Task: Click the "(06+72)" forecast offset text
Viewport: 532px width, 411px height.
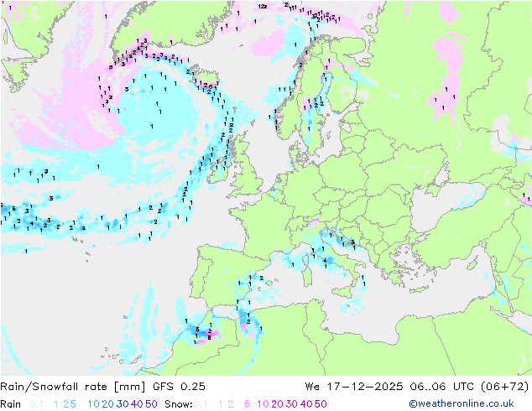Action: point(505,387)
